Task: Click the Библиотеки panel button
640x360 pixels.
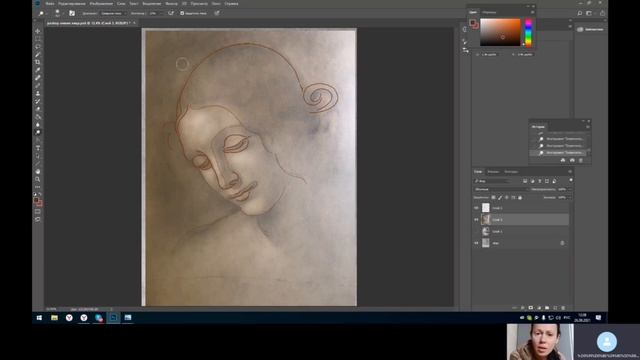Action: pos(590,29)
